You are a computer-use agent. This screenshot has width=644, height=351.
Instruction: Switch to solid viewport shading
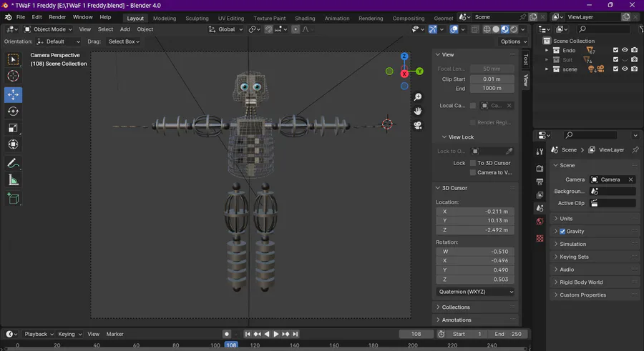(x=496, y=29)
